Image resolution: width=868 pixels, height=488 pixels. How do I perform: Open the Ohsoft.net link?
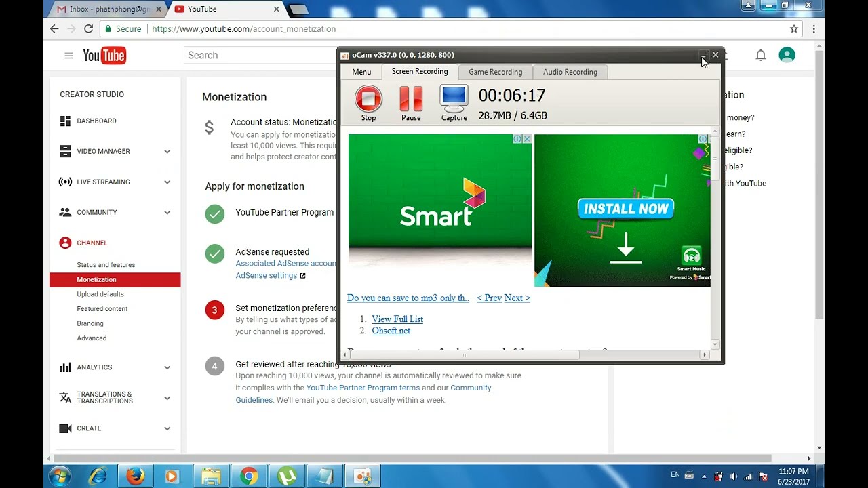tap(391, 331)
